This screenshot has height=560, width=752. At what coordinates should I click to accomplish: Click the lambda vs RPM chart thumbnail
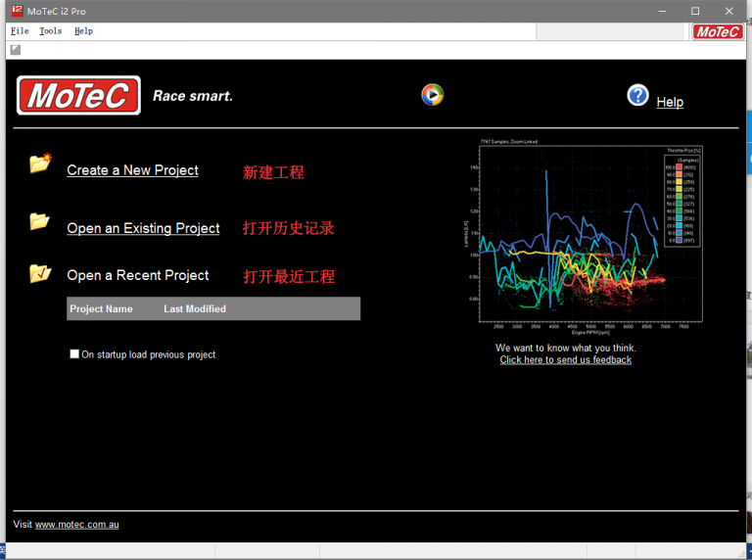pyautogui.click(x=582, y=237)
